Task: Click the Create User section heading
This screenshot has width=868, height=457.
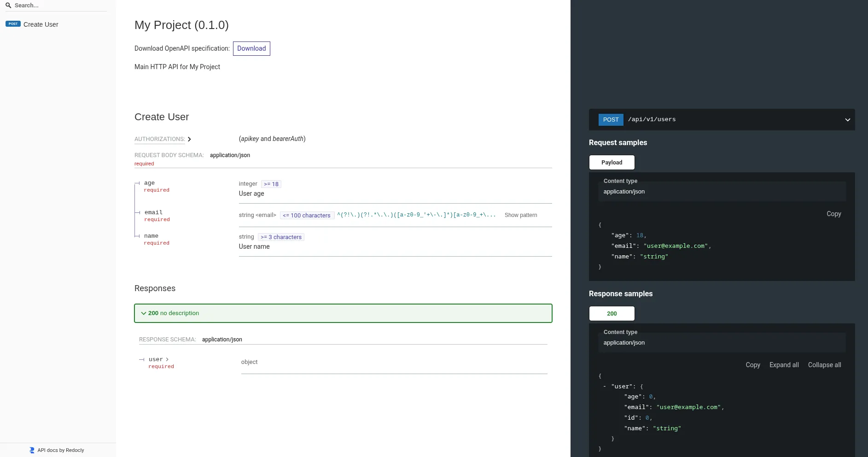Action: pos(162,117)
